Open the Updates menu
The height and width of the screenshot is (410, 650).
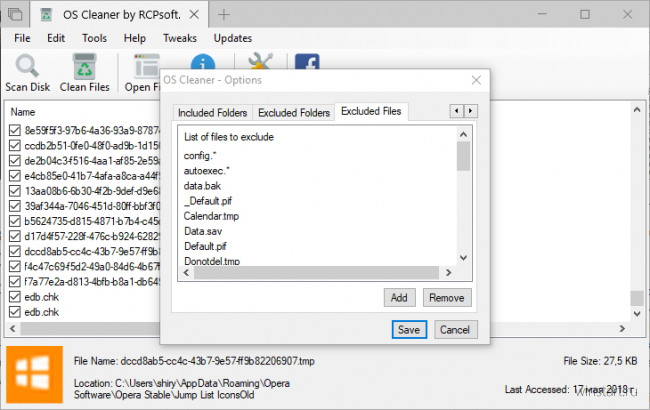point(233,38)
